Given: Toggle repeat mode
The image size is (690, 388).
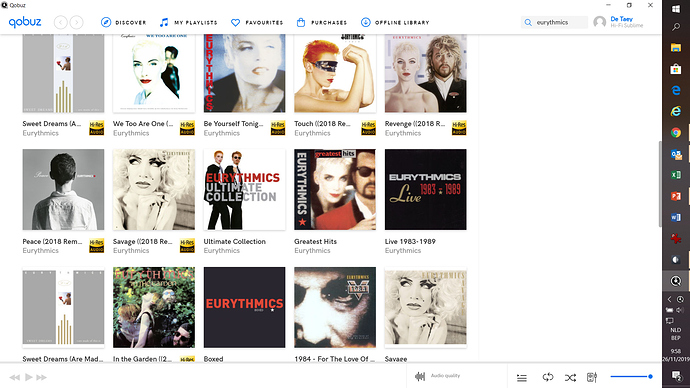Looking at the screenshot, I should 548,377.
